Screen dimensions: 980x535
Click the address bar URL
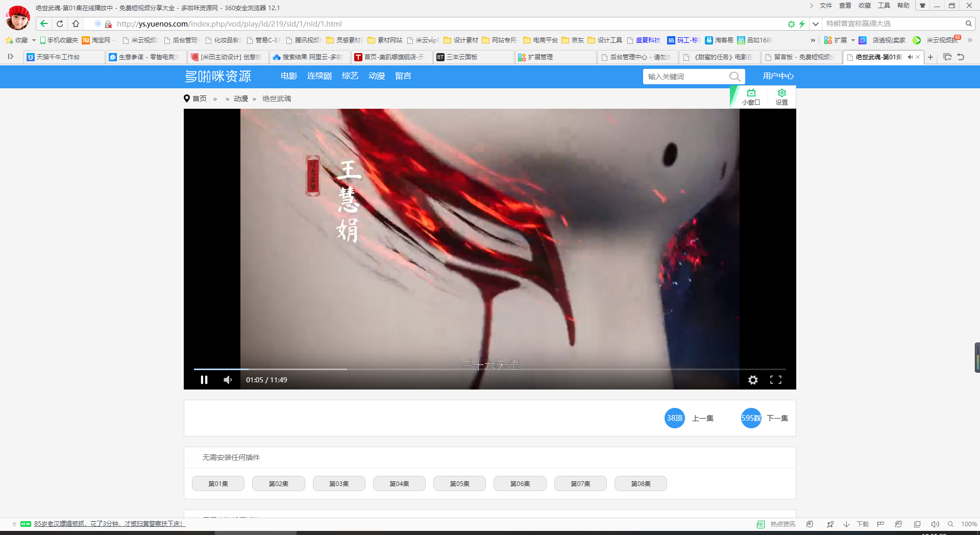pos(229,24)
